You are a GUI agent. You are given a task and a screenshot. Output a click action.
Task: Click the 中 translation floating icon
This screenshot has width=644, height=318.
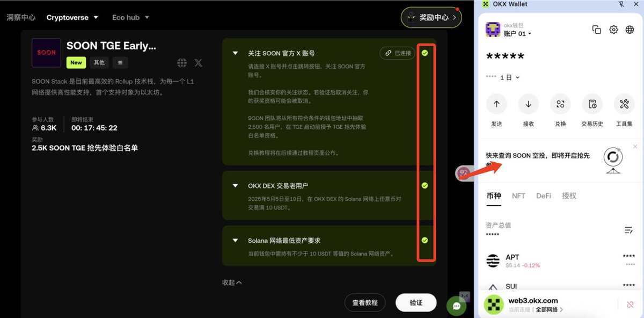(463, 173)
